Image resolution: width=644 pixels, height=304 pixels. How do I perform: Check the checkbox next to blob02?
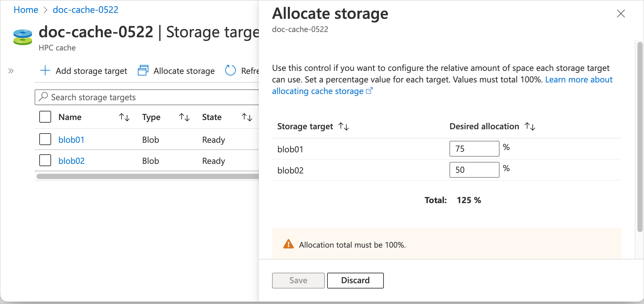pyautogui.click(x=45, y=160)
